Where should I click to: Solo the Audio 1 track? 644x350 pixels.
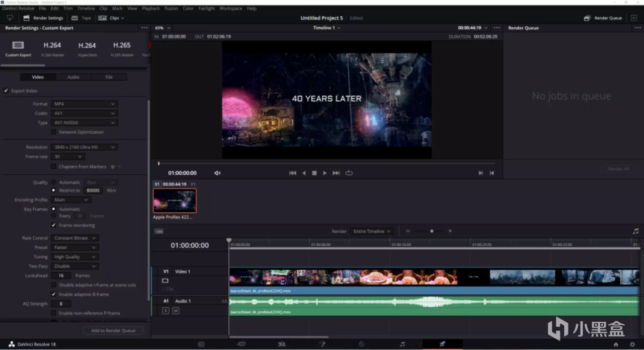(166, 311)
